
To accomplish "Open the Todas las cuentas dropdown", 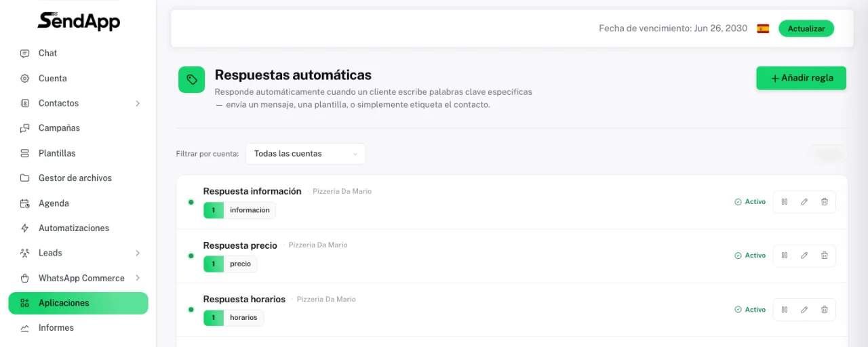I will tap(305, 154).
